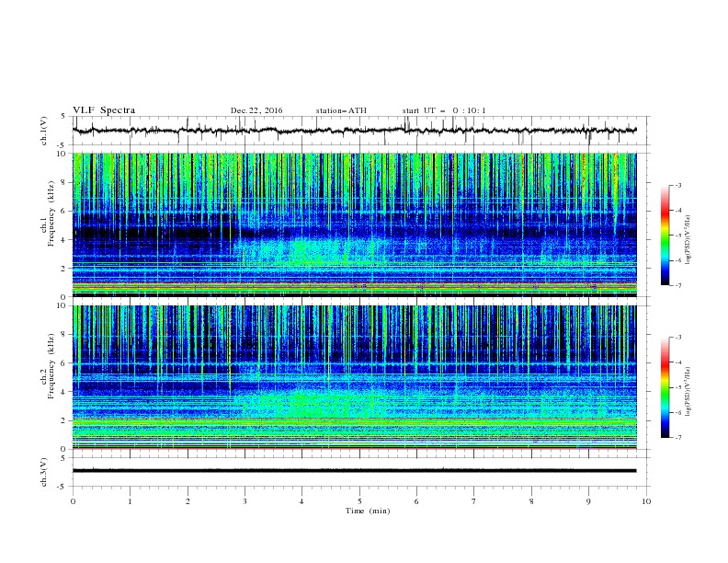Click the time axis tick label "3"
This screenshot has width=728, height=563.
pyautogui.click(x=245, y=501)
